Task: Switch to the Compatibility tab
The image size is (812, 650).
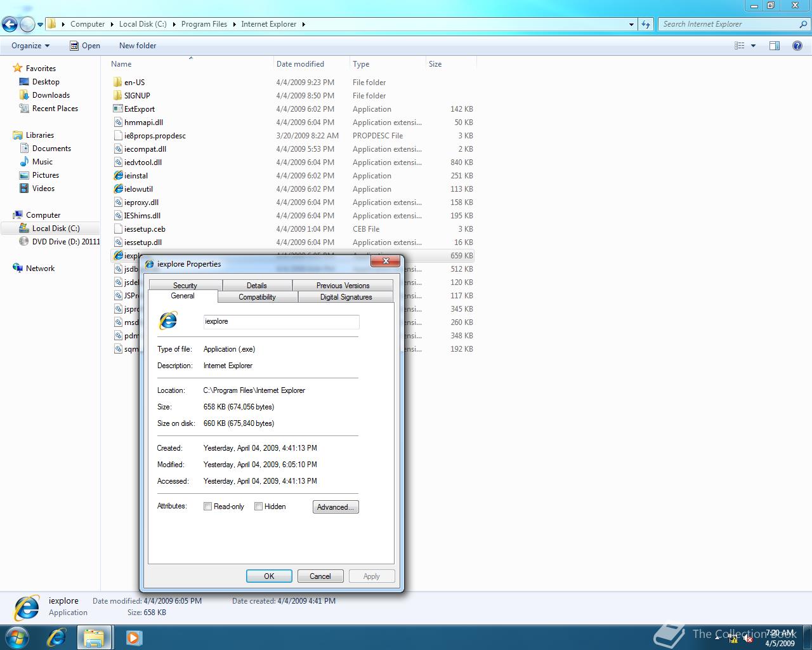Action: coord(257,297)
